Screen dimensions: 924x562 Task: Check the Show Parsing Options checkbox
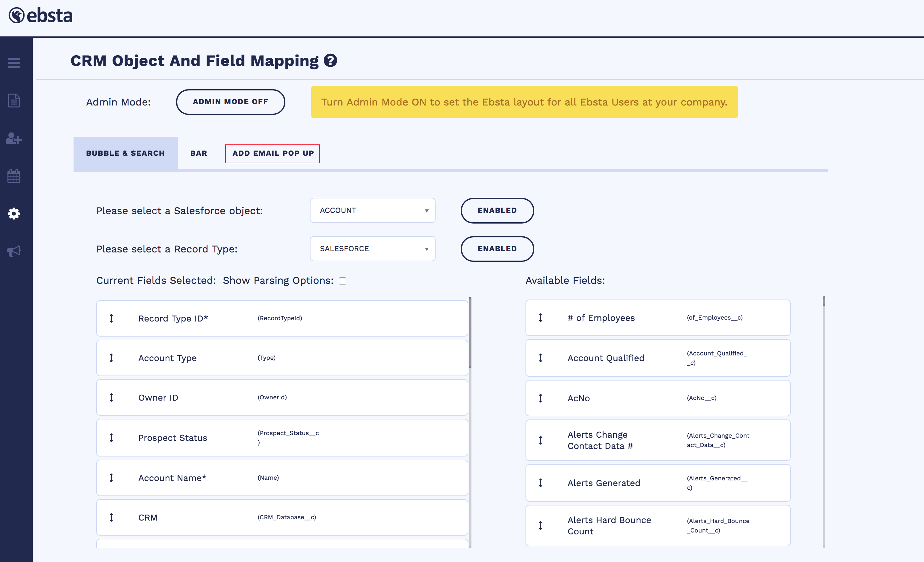[342, 281]
